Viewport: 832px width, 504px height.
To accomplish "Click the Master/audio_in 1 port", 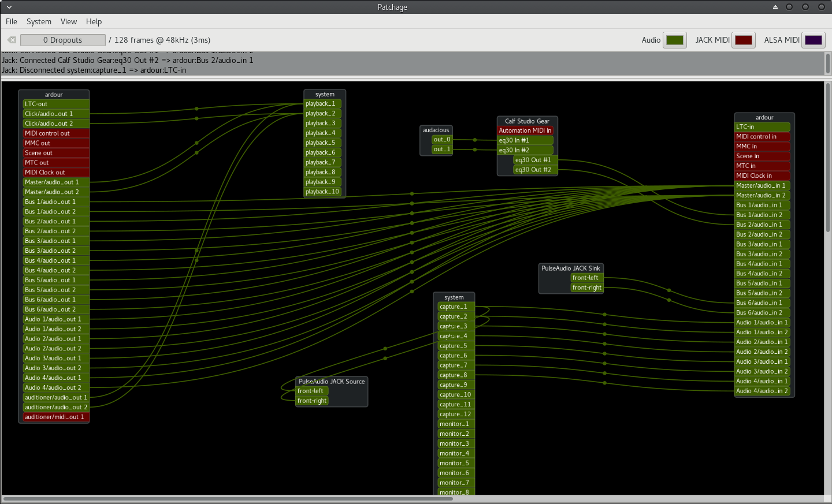I will click(762, 186).
